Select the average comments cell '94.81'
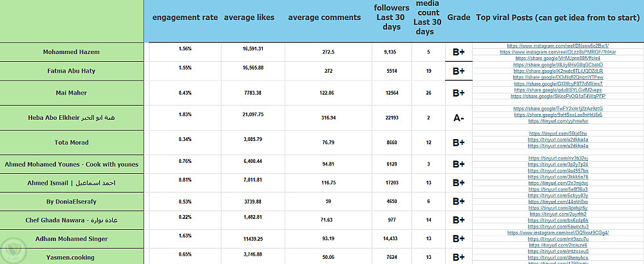The height and width of the screenshot is (264, 644). (x=328, y=164)
